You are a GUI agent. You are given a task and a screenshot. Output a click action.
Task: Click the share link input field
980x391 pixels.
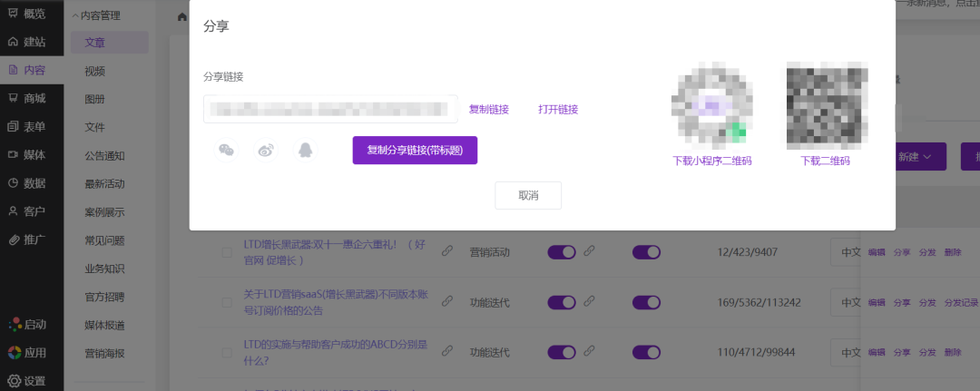coord(330,109)
